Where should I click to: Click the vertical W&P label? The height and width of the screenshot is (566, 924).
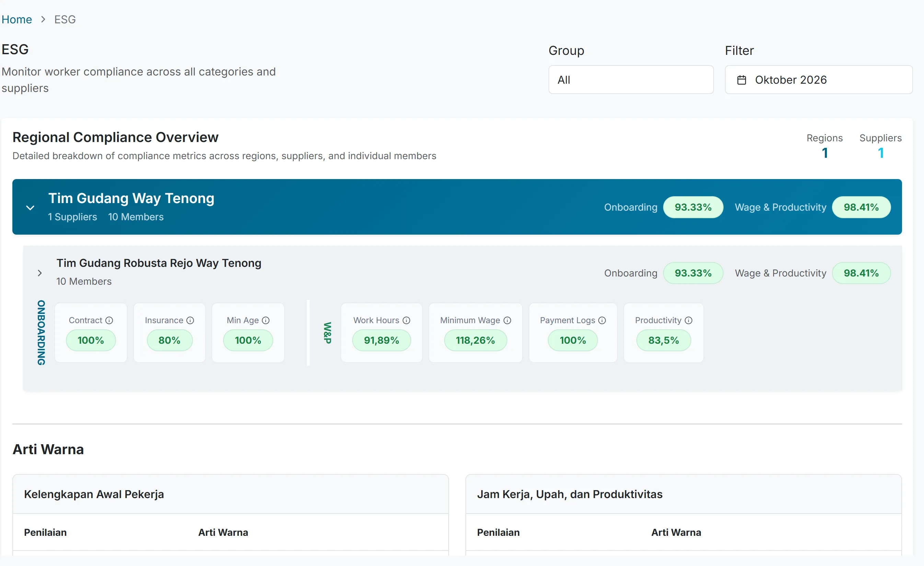pos(327,332)
